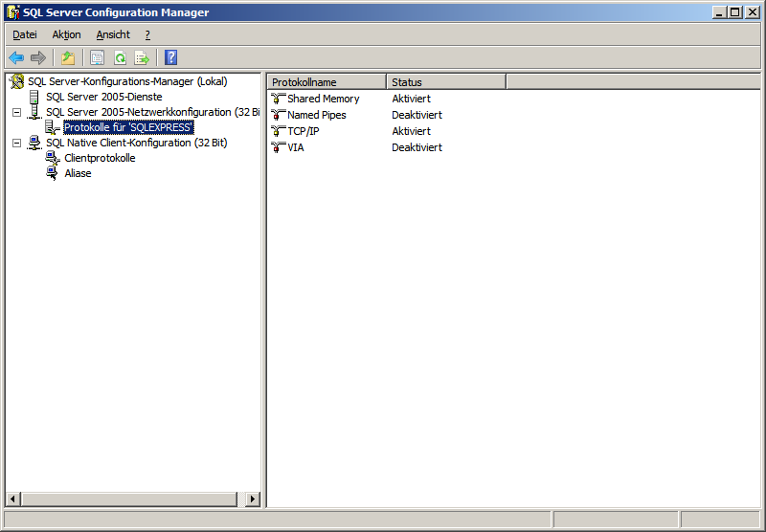Viewport: 766px width, 532px height.
Task: Select Aliase in the tree
Action: tap(78, 173)
